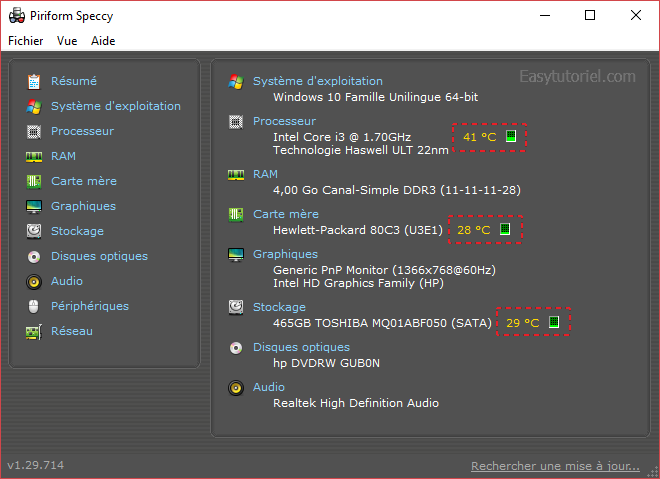Click text hp DVDRW GUB0N
This screenshot has width=660, height=479.
tap(326, 363)
